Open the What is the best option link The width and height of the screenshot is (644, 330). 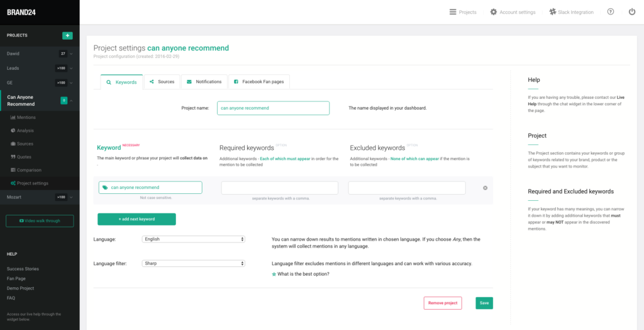pyautogui.click(x=304, y=274)
